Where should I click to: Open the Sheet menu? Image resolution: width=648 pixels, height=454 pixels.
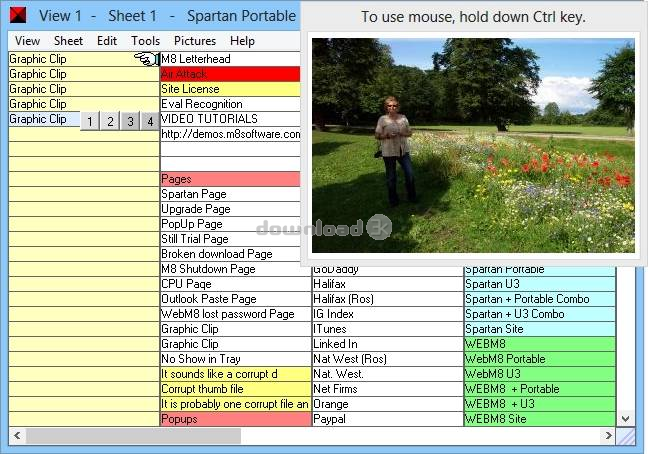pos(68,41)
